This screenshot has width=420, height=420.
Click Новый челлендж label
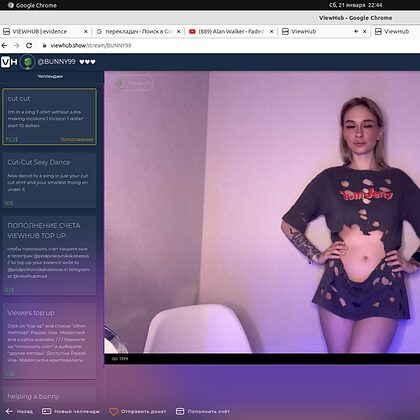[77, 412]
